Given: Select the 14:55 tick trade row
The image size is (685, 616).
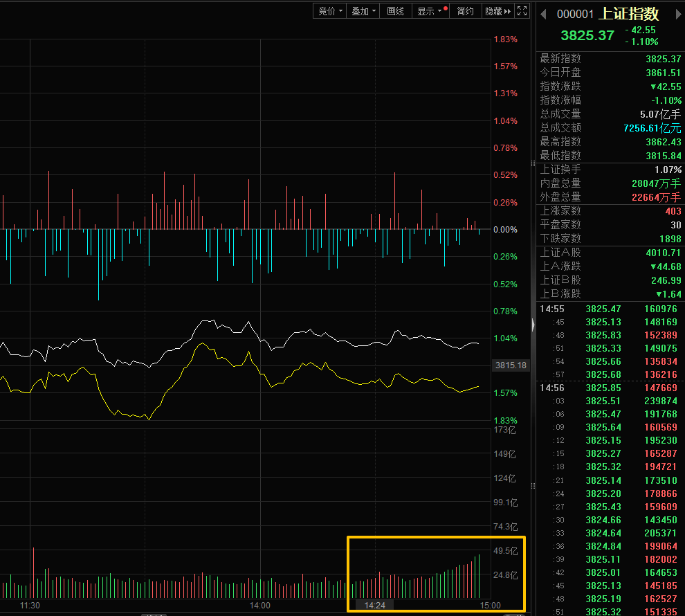Looking at the screenshot, I should click(x=609, y=309).
